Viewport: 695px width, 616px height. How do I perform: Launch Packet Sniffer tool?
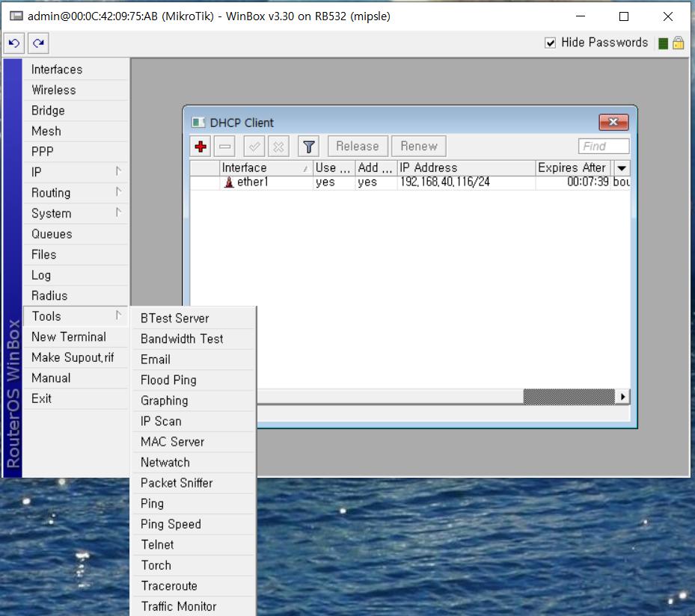point(194,483)
